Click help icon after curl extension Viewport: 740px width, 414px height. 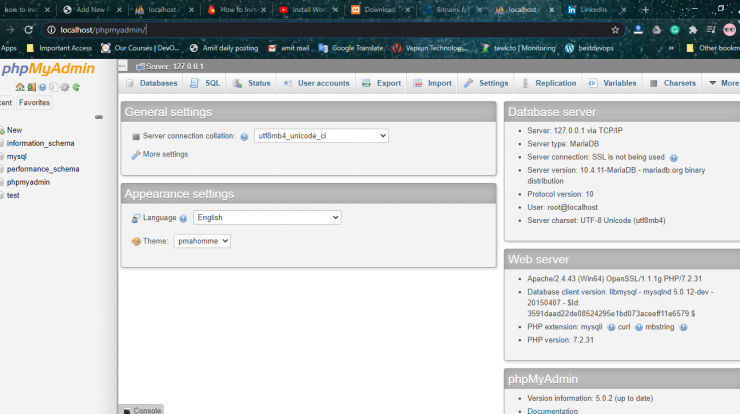[639, 327]
